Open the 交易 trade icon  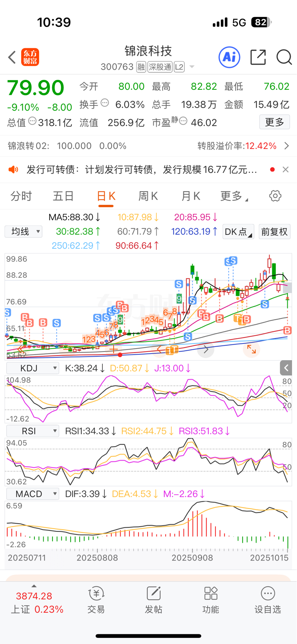tap(96, 600)
